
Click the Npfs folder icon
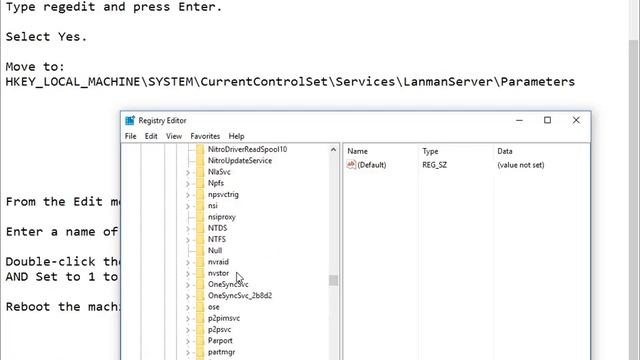click(x=200, y=183)
